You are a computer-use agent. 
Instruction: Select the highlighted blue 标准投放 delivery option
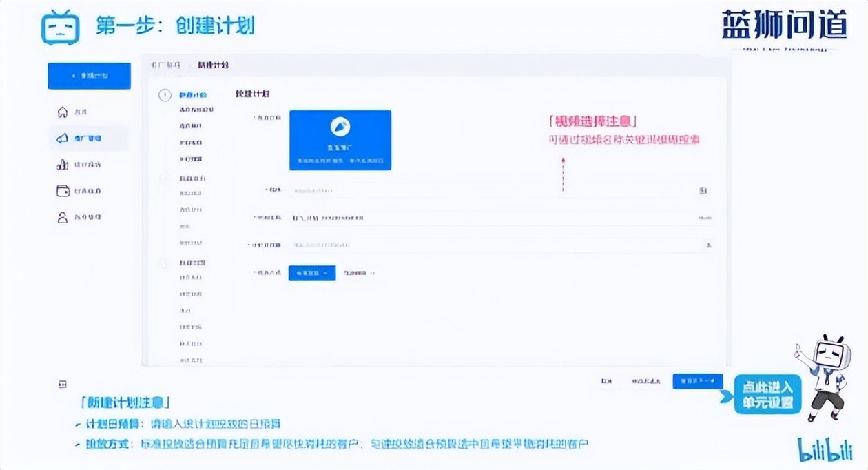[311, 273]
